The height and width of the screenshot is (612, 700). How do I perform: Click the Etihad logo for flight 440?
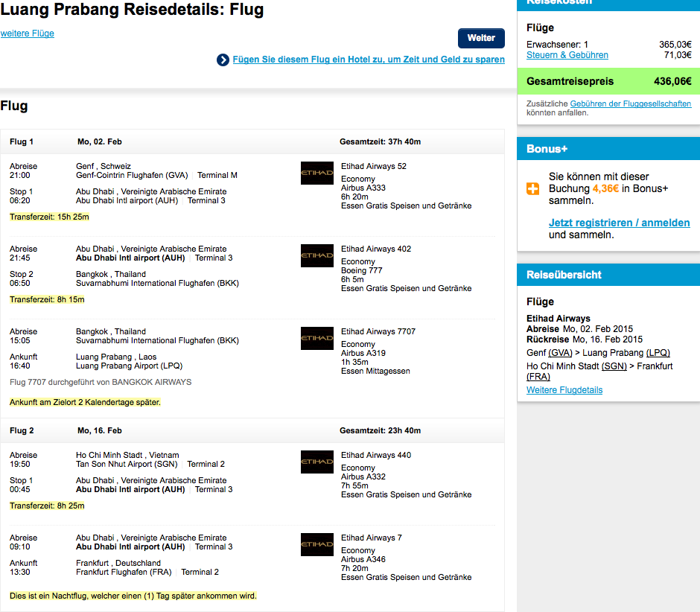coord(317,462)
